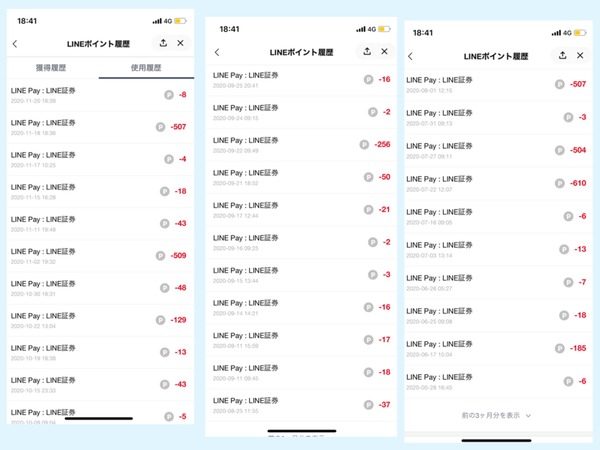Click the P point icon beside -610
This screenshot has width=600, height=450.
(x=560, y=183)
